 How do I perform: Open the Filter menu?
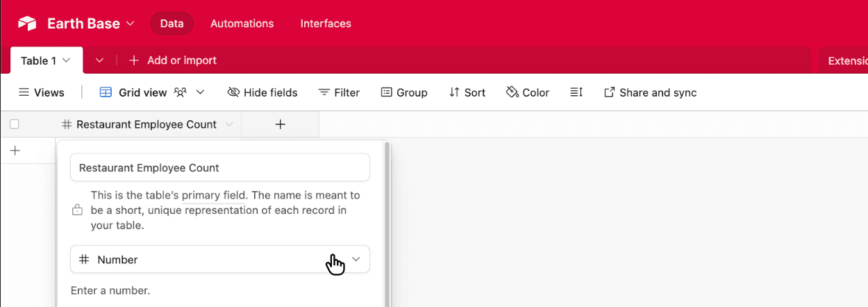(339, 92)
